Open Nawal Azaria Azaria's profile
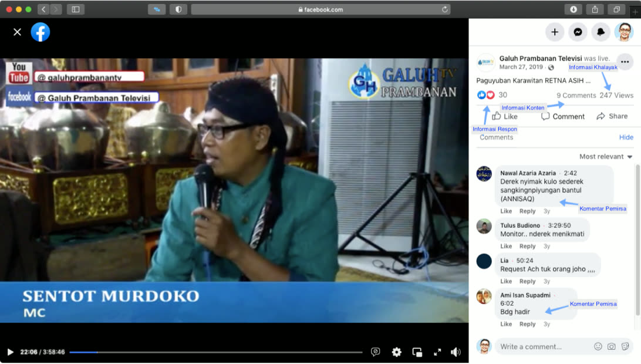 coord(528,173)
